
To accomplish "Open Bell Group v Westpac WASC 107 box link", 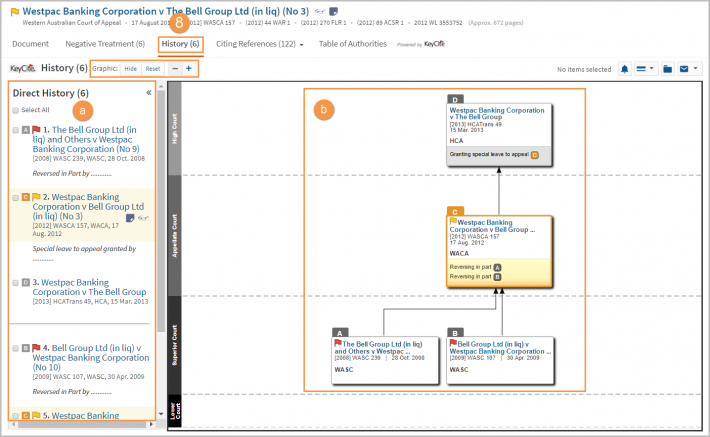I will 500,348.
